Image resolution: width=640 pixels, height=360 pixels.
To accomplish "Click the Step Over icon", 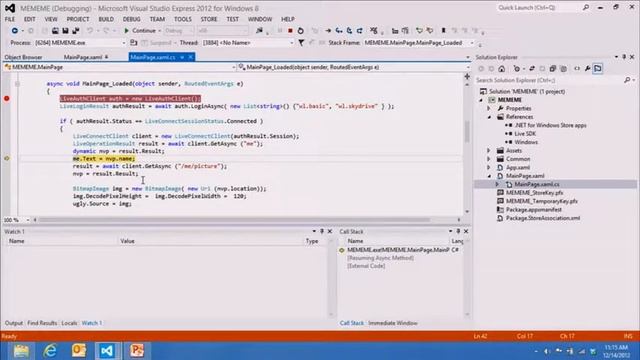I will 349,31.
